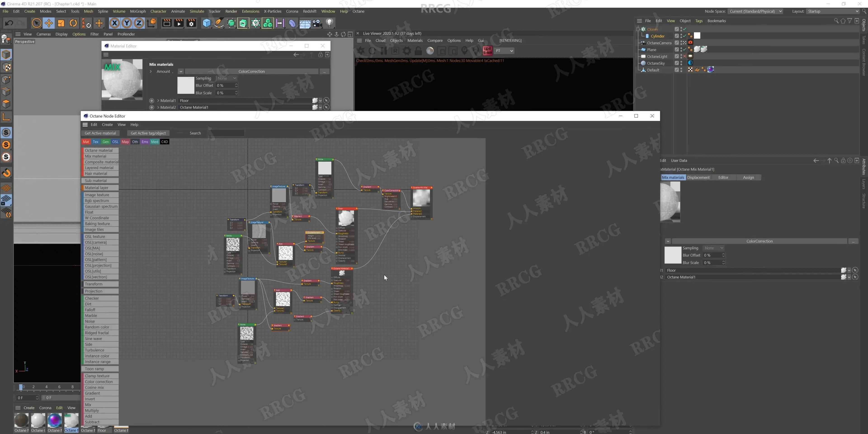This screenshot has width=868, height=434.
Task: Open the PT kernel dropdown
Action: pos(505,51)
